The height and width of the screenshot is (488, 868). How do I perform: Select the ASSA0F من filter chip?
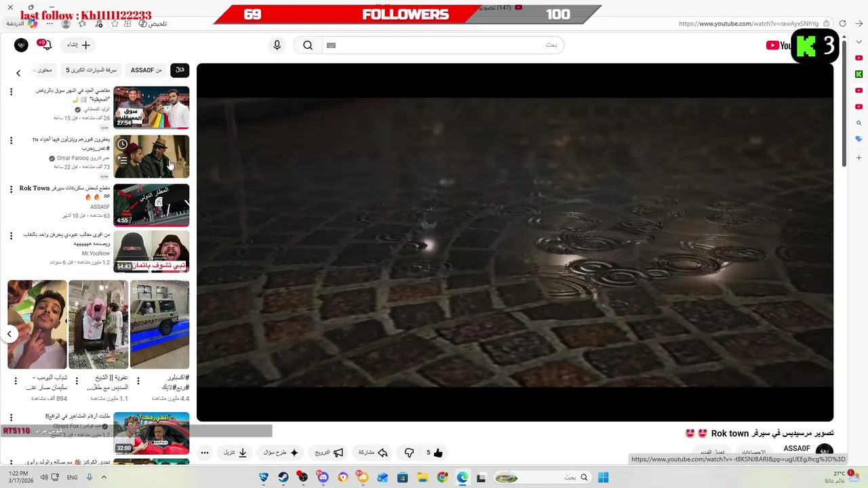146,70
